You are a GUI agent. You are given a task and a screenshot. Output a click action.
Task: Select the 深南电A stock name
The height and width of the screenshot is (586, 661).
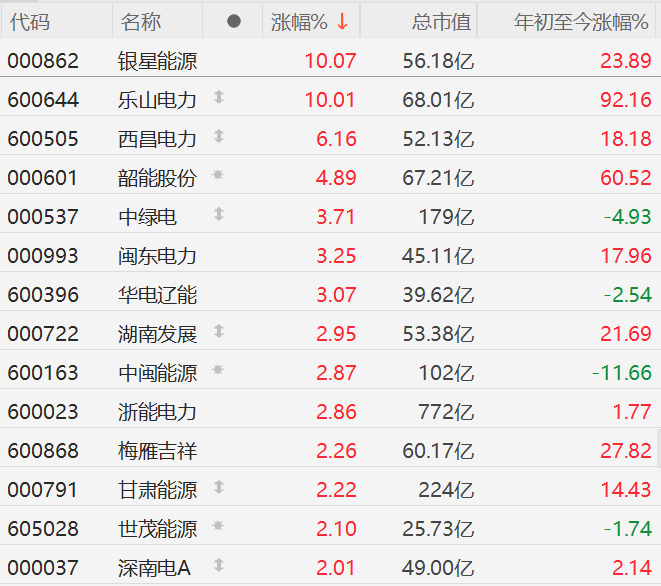coord(154,568)
